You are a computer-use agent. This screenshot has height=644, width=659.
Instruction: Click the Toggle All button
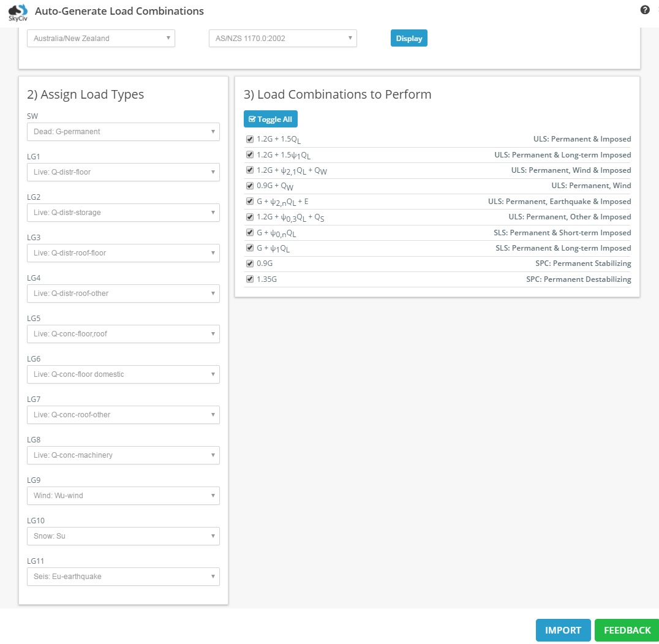coord(270,119)
